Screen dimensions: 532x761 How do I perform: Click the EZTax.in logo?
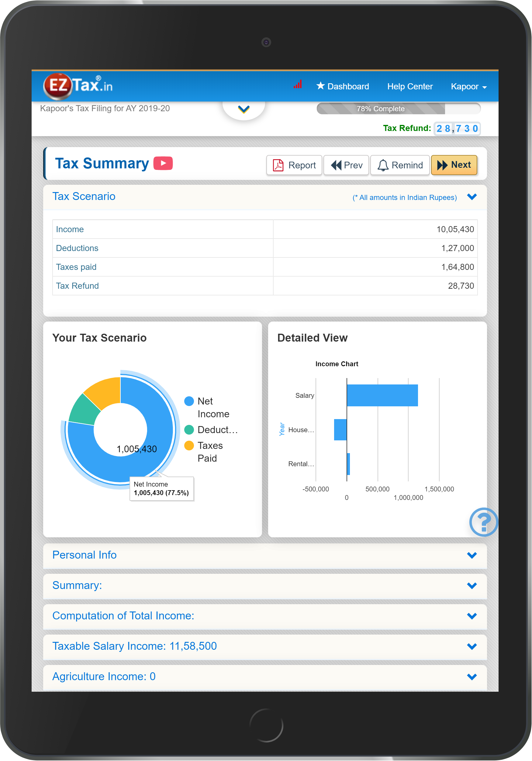click(x=78, y=86)
